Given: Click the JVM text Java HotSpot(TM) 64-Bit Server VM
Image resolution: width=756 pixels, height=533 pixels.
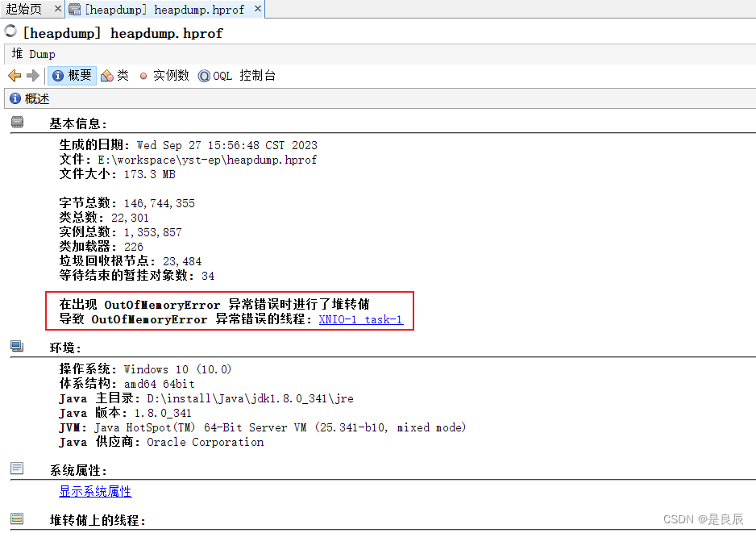Looking at the screenshot, I should pyautogui.click(x=201, y=427).
